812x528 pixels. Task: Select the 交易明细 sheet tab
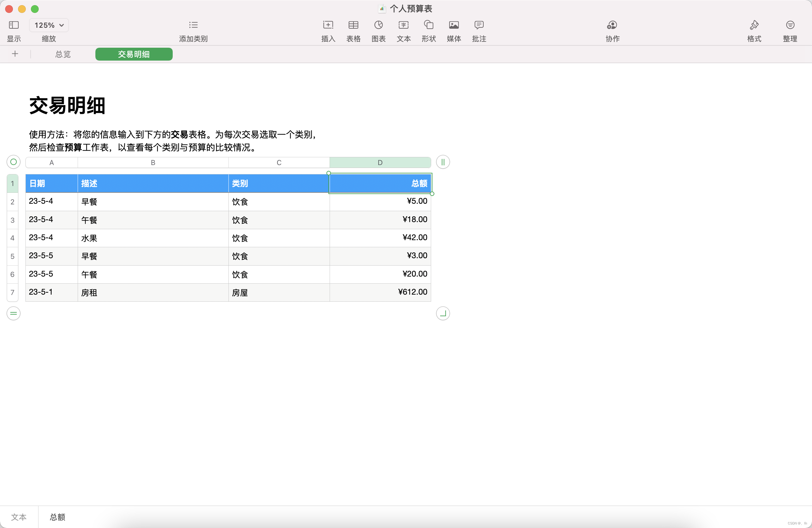point(134,54)
